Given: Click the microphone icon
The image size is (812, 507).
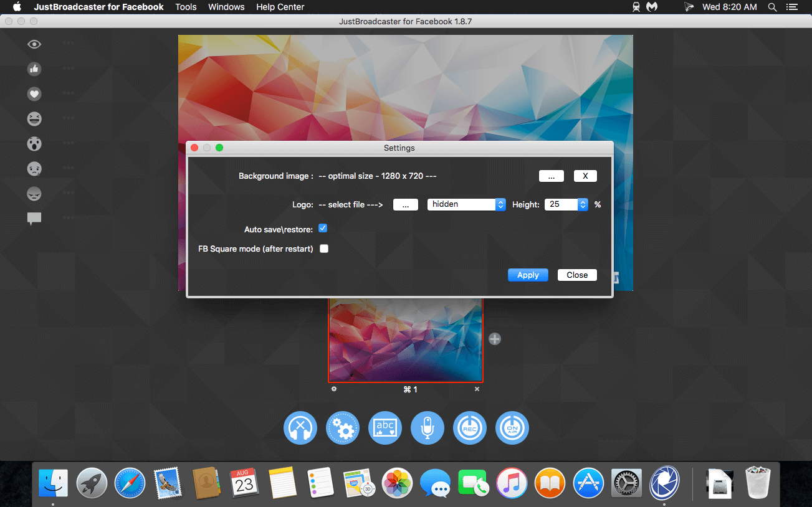Looking at the screenshot, I should coord(427,428).
